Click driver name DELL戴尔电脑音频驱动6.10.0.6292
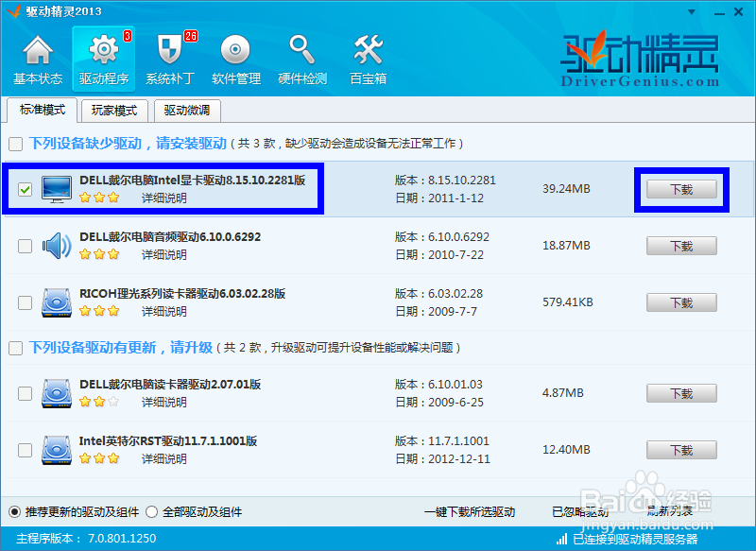This screenshot has height=551, width=756. pyautogui.click(x=170, y=237)
